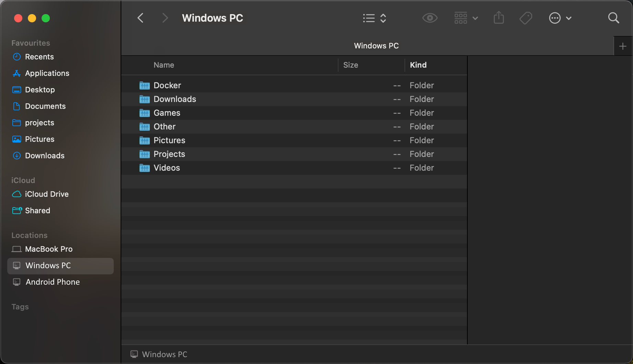This screenshot has width=633, height=364.
Task: Select the Windows PC tab
Action: coord(376,46)
